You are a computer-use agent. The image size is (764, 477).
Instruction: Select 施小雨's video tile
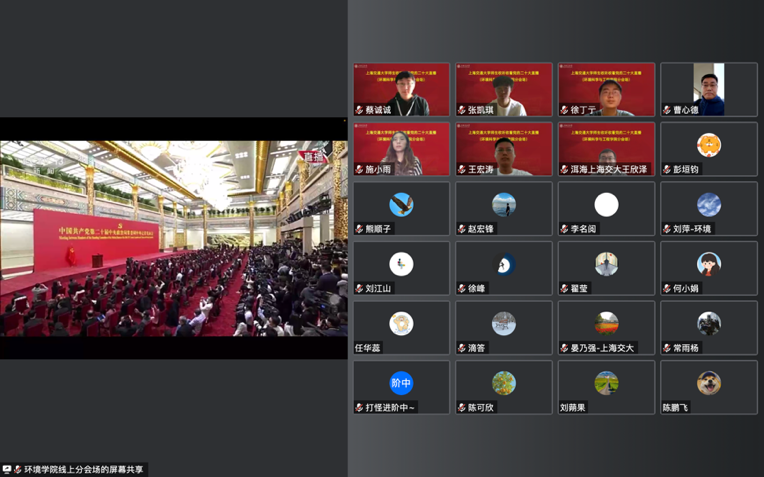(x=401, y=147)
